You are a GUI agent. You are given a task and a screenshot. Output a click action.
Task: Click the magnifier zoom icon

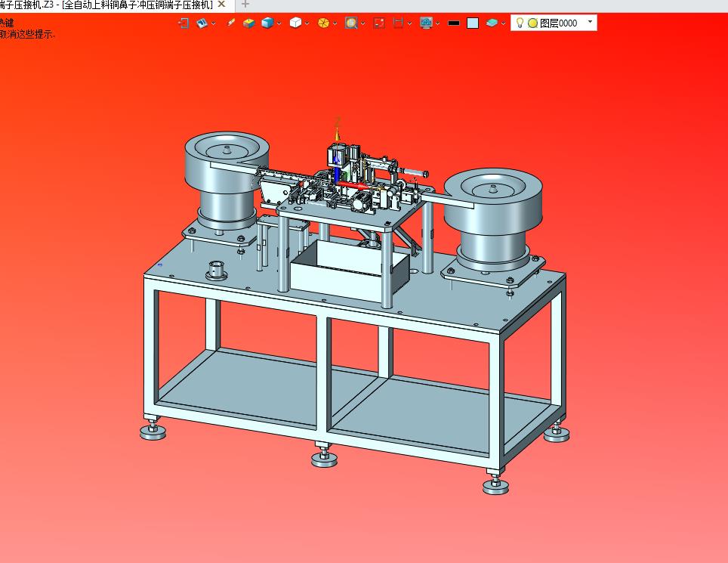coord(351,23)
